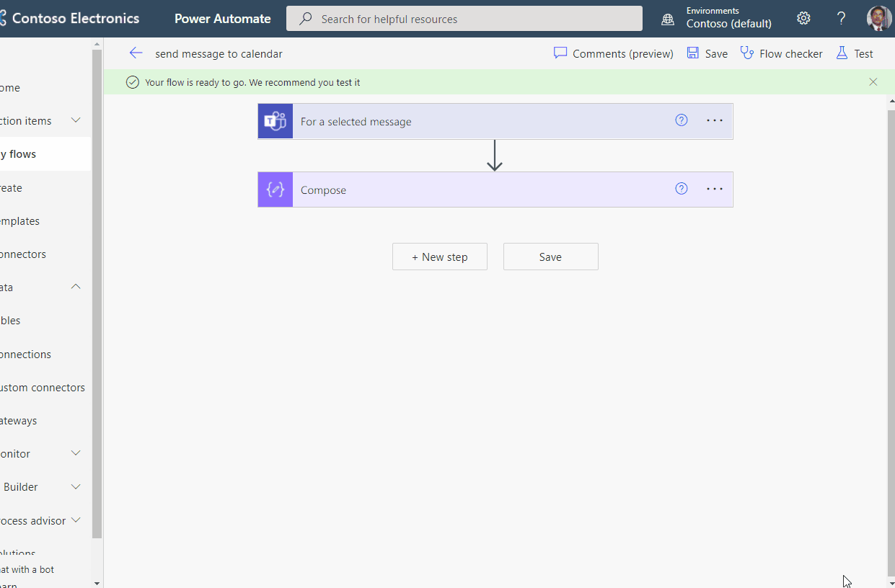Image resolution: width=895 pixels, height=588 pixels.
Task: Click the sidebar scroll-up arrow
Action: point(97,43)
